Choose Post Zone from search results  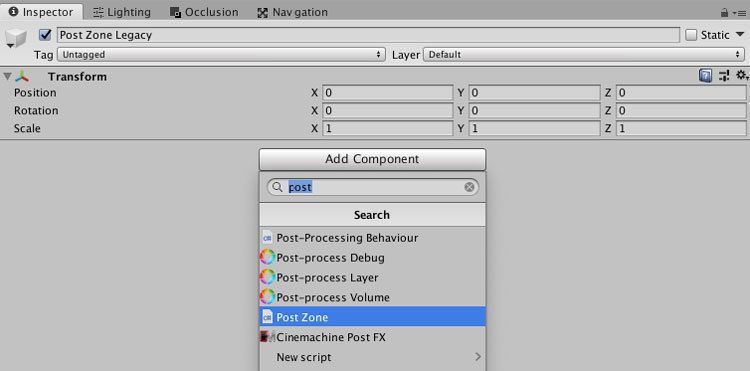click(x=372, y=317)
